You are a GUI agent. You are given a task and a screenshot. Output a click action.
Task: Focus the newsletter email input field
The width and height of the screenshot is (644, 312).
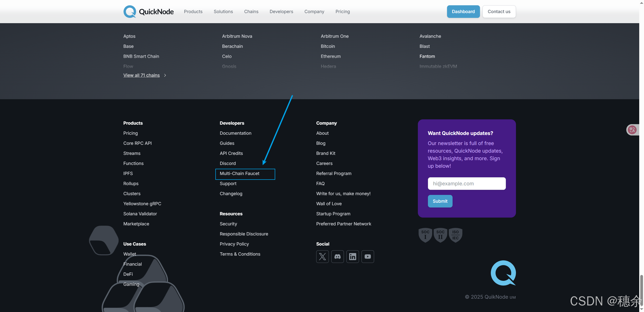[467, 184]
